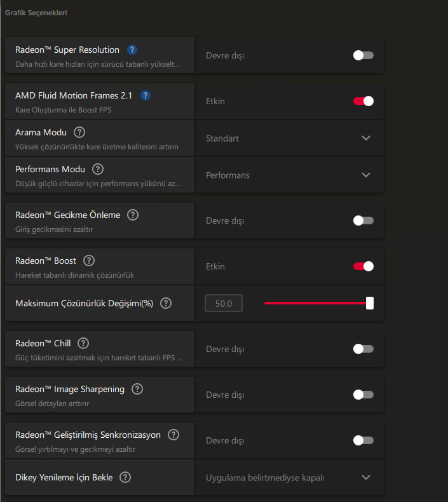Viewport: 448px width, 502px height.
Task: Disable the AMD Fluid Motion Frames toggle
Action: point(363,101)
